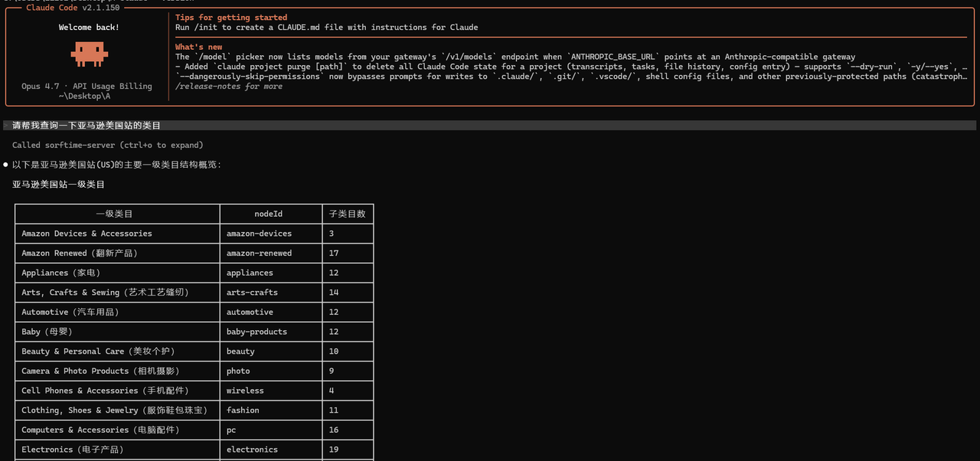Select the user prompt line about 亚马逊美国站的类目
Image resolution: width=980 pixels, height=461 pixels.
coord(490,126)
